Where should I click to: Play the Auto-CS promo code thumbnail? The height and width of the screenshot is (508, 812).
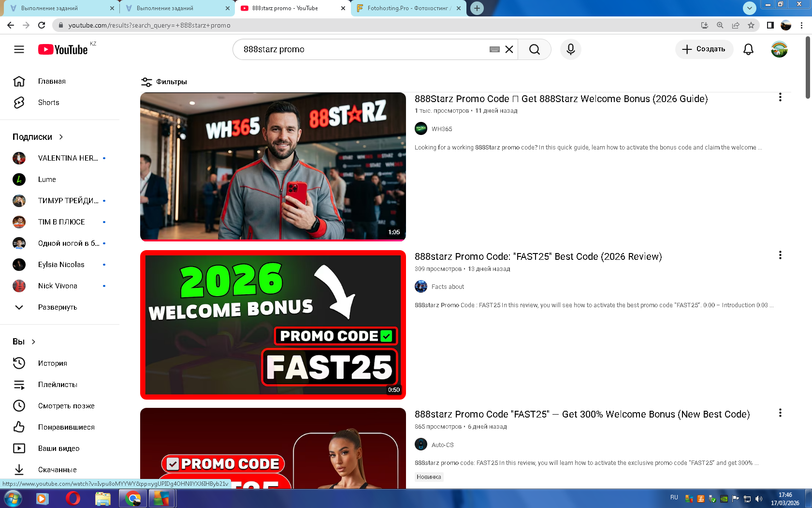[x=273, y=448]
